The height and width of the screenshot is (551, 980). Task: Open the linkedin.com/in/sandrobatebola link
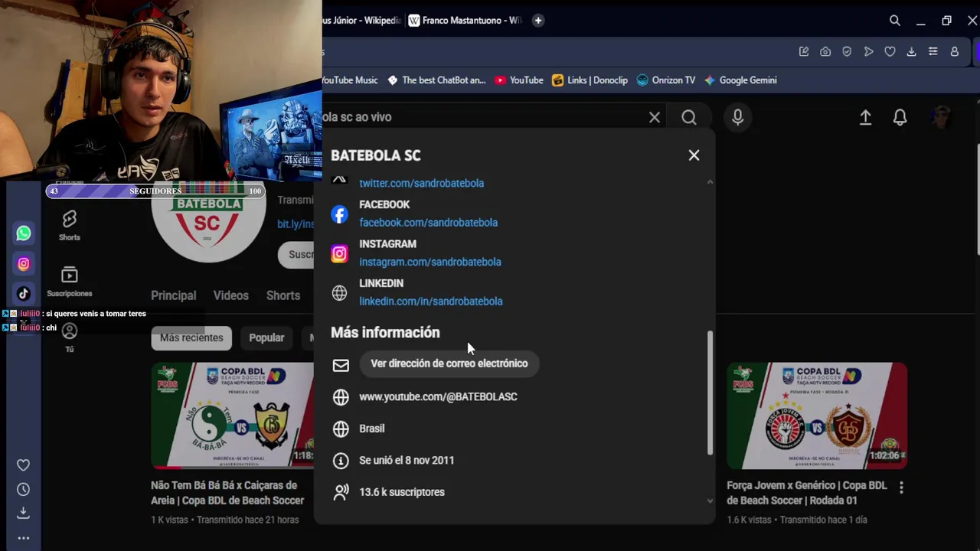coord(431,302)
